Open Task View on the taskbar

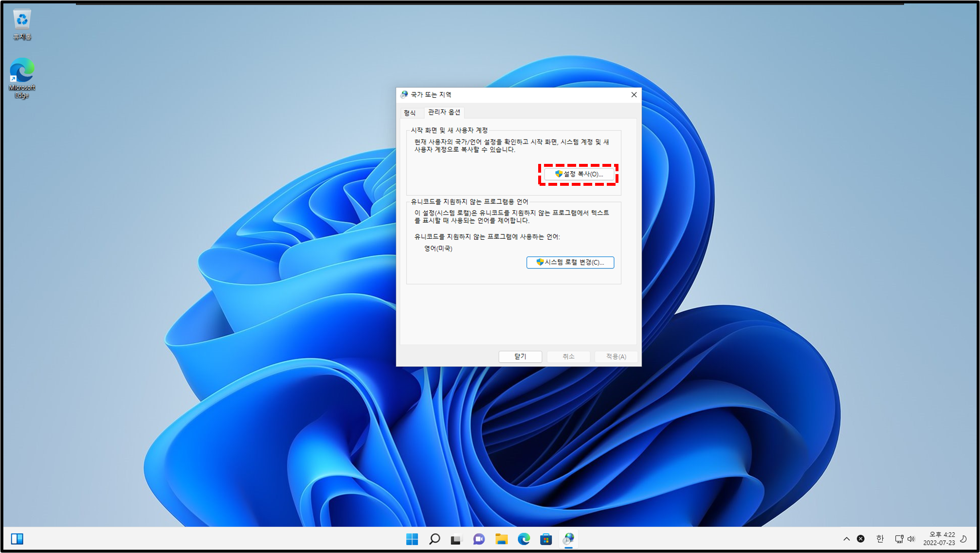point(456,539)
